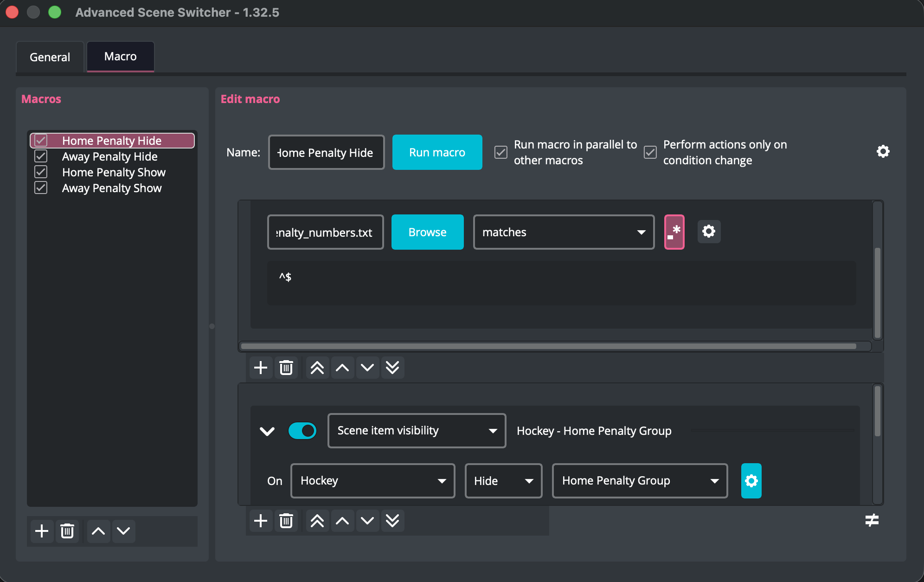Move Home Penalty Hide down in macro list
This screenshot has height=582, width=924.
[x=123, y=531]
